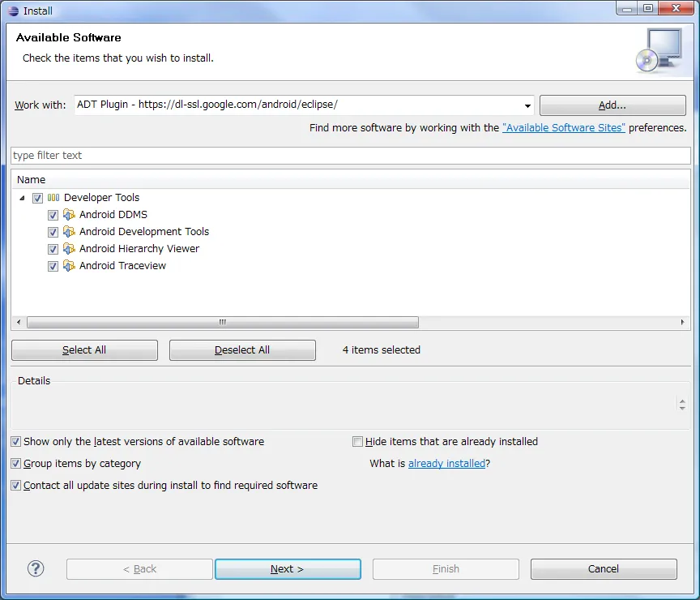Select the Android DDMS row text
Viewport: 700px width, 600px height.
113,215
